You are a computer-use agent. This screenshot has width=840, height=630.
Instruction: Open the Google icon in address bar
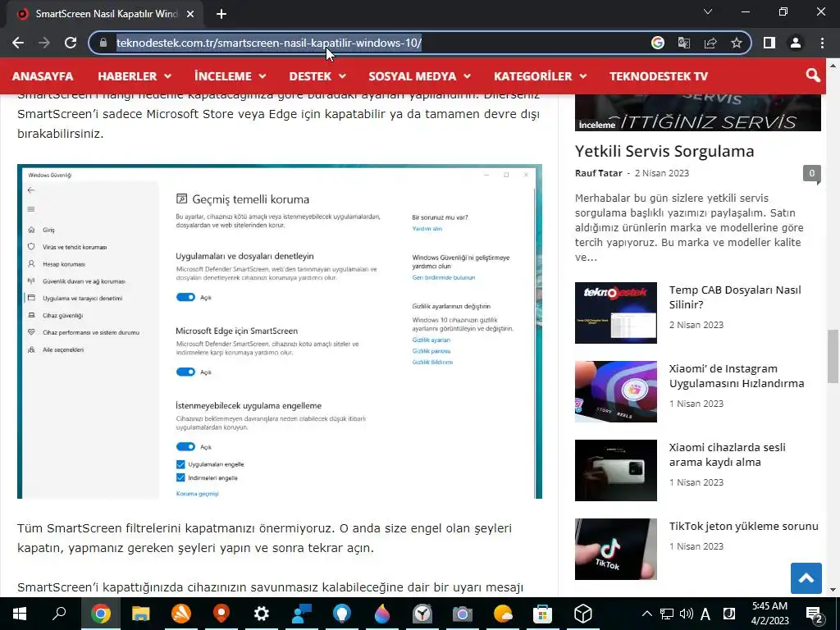click(658, 43)
